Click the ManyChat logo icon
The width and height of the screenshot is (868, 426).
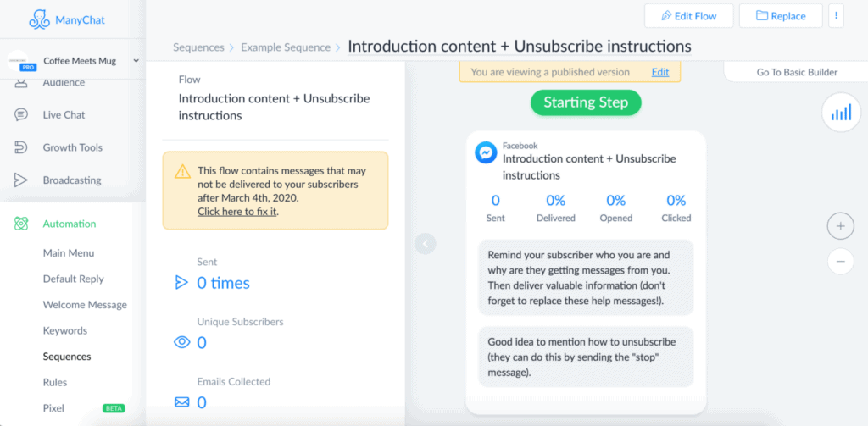point(40,19)
